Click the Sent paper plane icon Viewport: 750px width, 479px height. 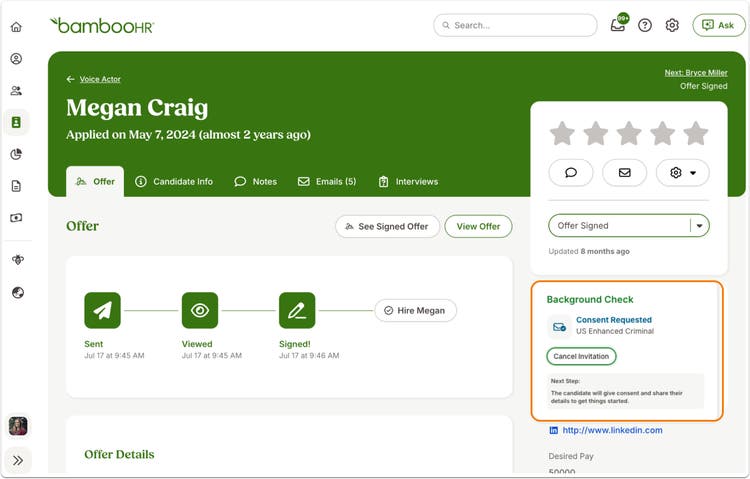tap(102, 311)
